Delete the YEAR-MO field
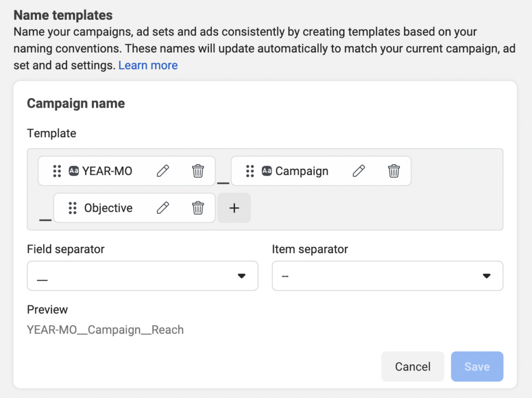This screenshot has height=398, width=532. [197, 170]
